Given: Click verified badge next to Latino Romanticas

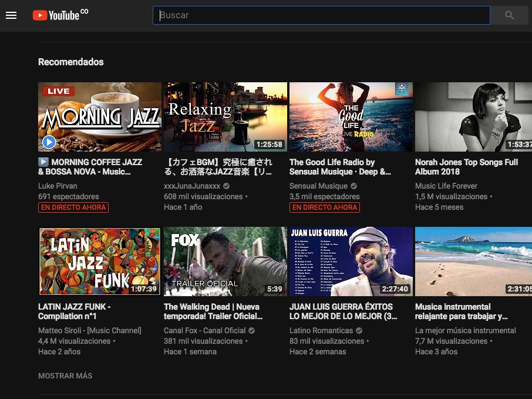Looking at the screenshot, I should pos(359,330).
